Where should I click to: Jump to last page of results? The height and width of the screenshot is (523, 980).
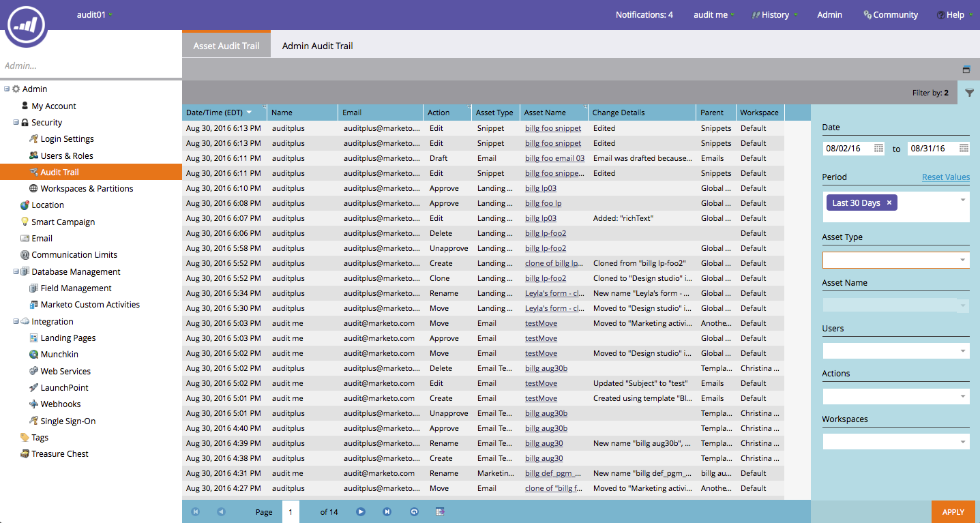pos(387,512)
